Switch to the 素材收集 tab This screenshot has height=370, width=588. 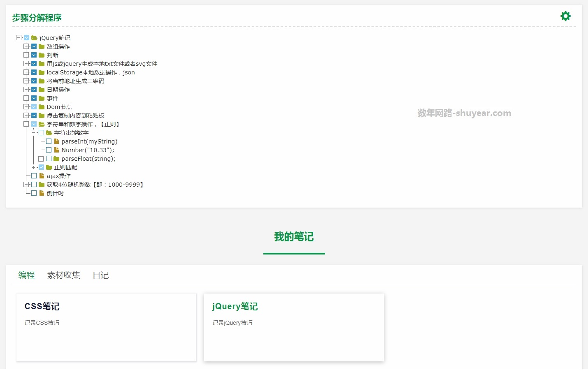[63, 275]
